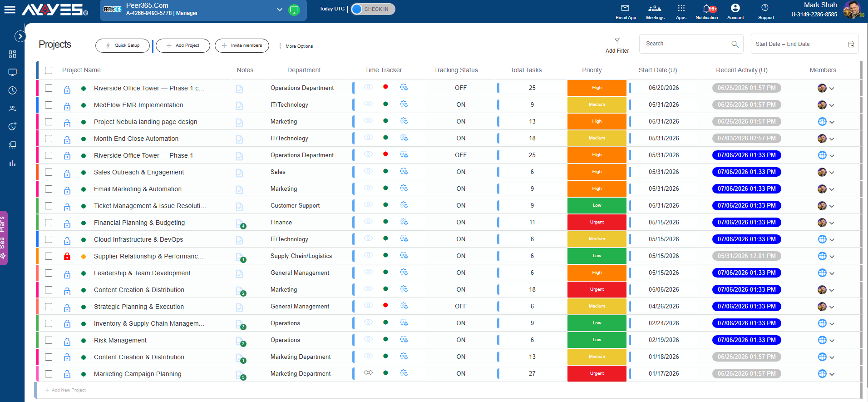Open notes for Financial Planning & Budgeting
The image size is (868, 402).
click(x=240, y=223)
